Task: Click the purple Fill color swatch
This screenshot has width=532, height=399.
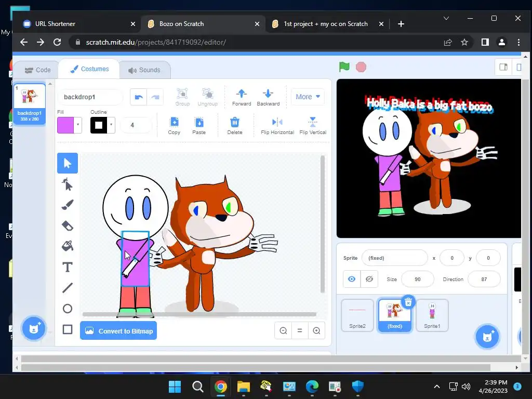Action: pos(65,125)
